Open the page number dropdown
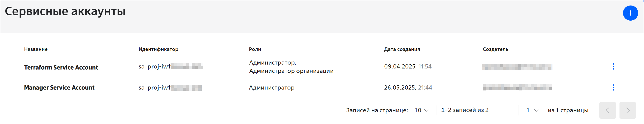The height and width of the screenshot is (124, 644). (532, 110)
